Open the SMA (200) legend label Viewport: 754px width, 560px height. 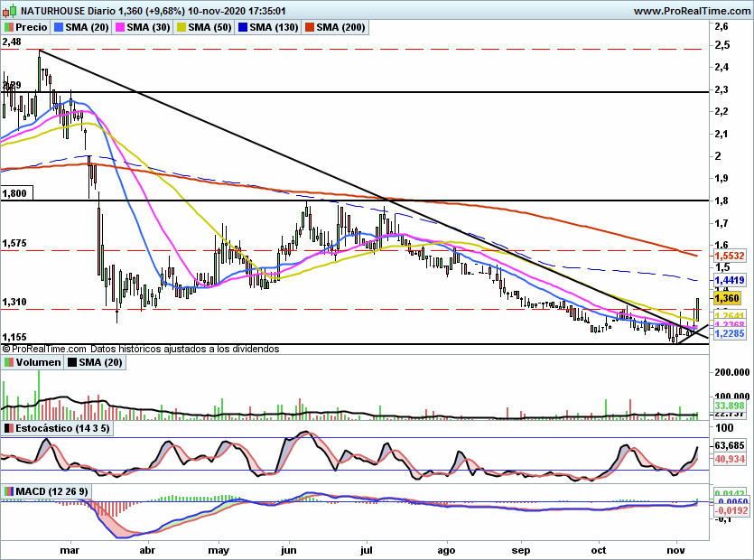(x=335, y=27)
